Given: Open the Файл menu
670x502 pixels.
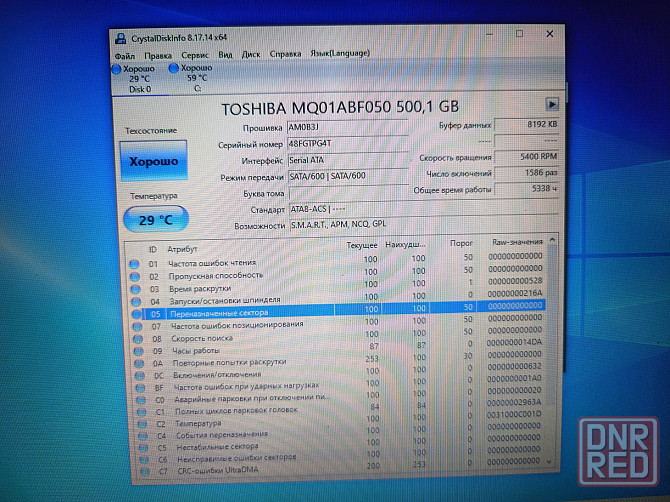Looking at the screenshot, I should point(125,56).
